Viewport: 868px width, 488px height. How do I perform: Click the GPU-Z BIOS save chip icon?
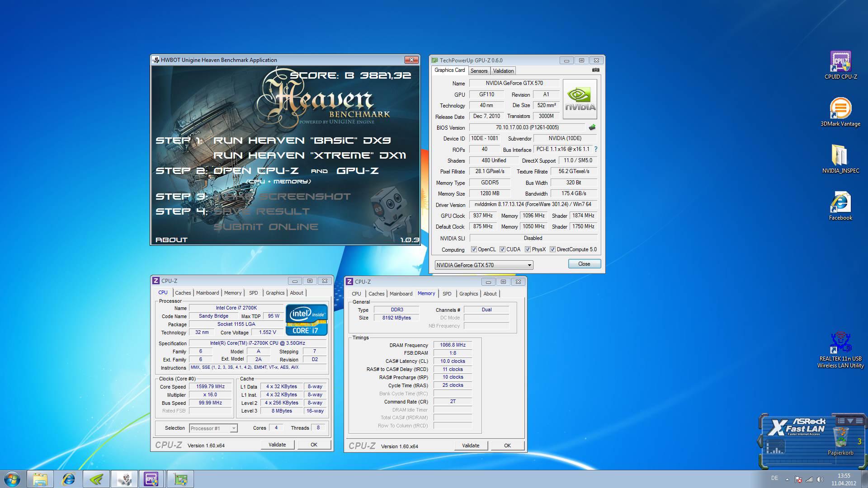coord(592,127)
